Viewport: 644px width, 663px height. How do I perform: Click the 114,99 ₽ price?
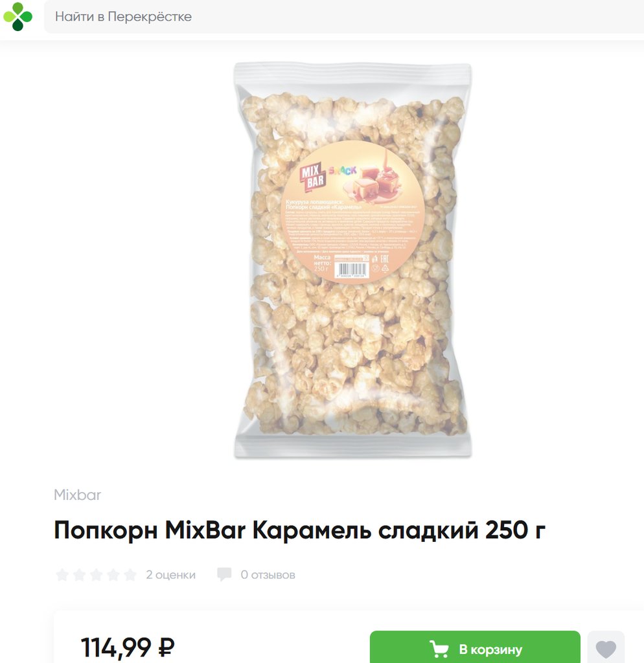[128, 647]
